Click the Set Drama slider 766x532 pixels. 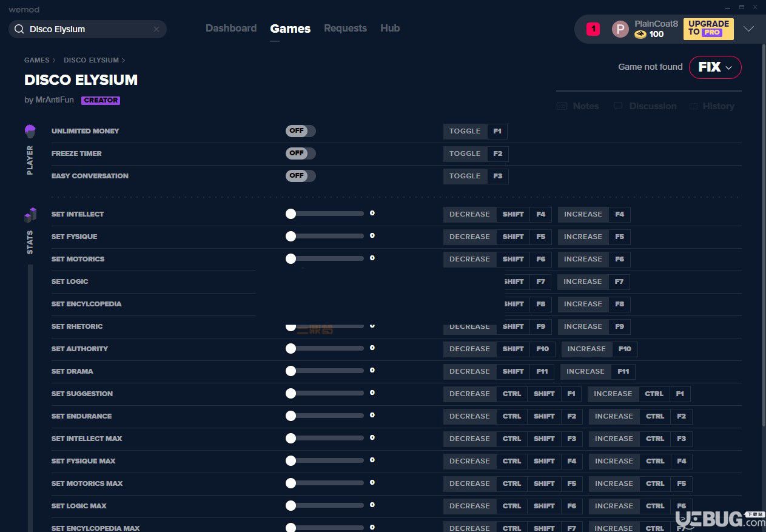pyautogui.click(x=324, y=371)
